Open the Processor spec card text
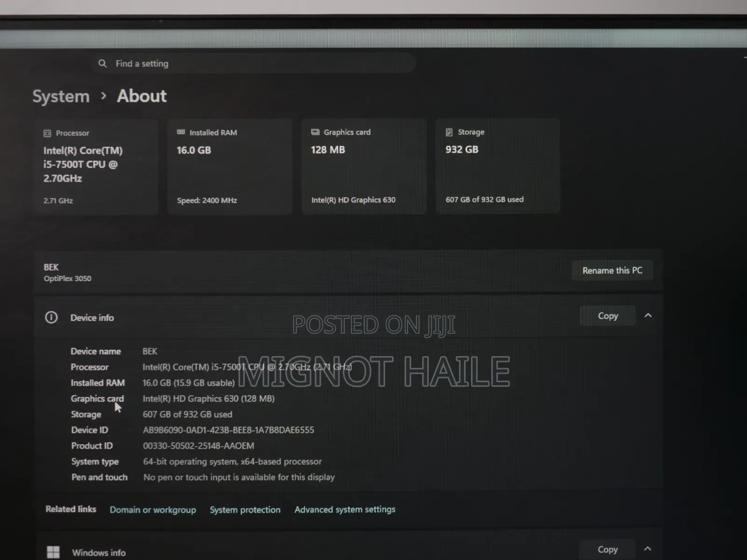 (x=83, y=164)
